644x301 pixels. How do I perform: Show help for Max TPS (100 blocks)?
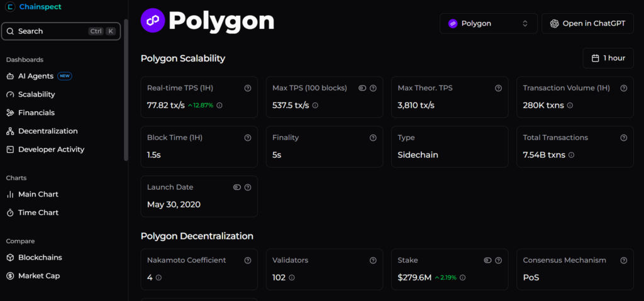pos(373,88)
